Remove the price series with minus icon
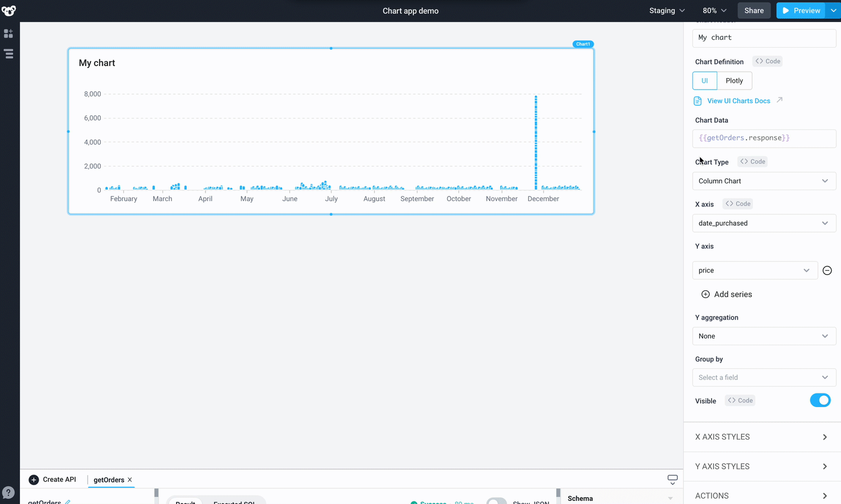 pos(827,270)
